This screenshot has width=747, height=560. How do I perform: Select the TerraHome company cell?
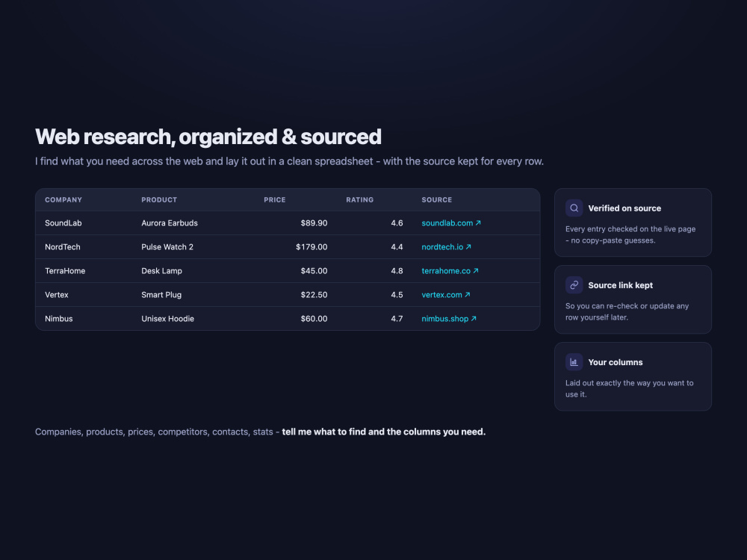65,271
